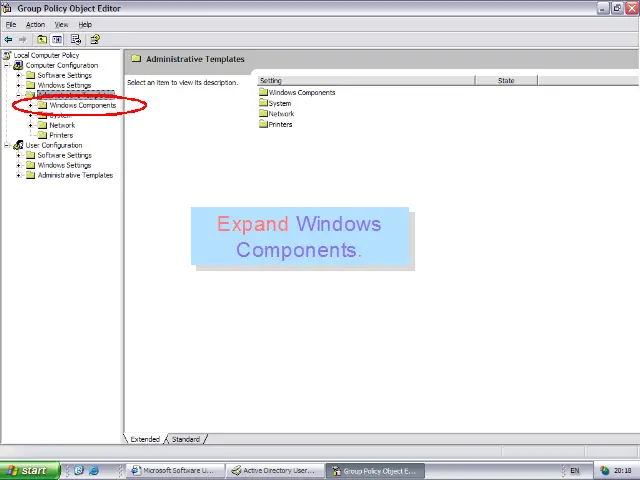The height and width of the screenshot is (480, 640).
Task: Click the Help toolbar icon
Action: (x=95, y=40)
